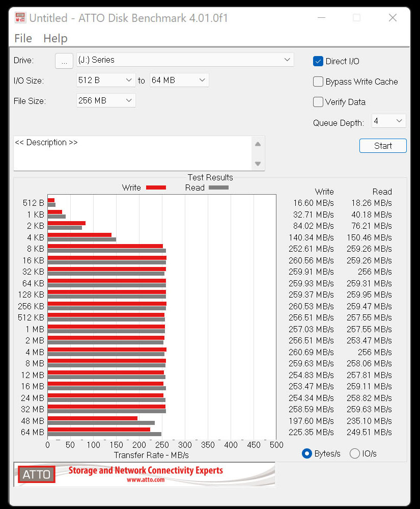Open the www.atto.com link in banner
420x509 pixels.
[x=146, y=480]
